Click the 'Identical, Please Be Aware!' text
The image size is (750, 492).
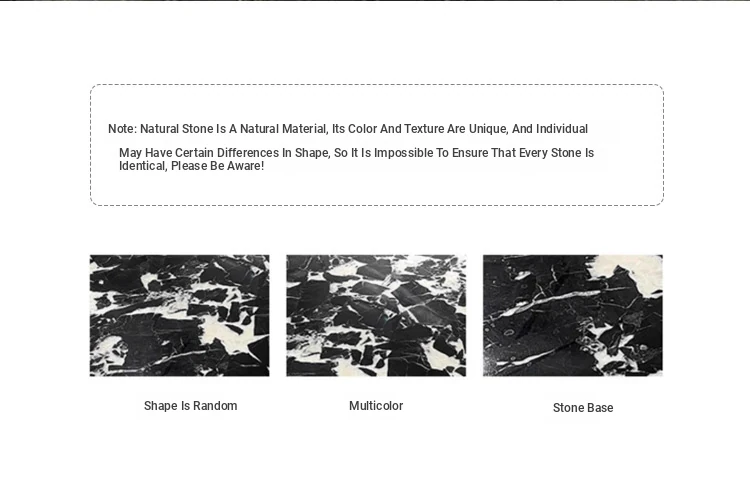click(191, 166)
